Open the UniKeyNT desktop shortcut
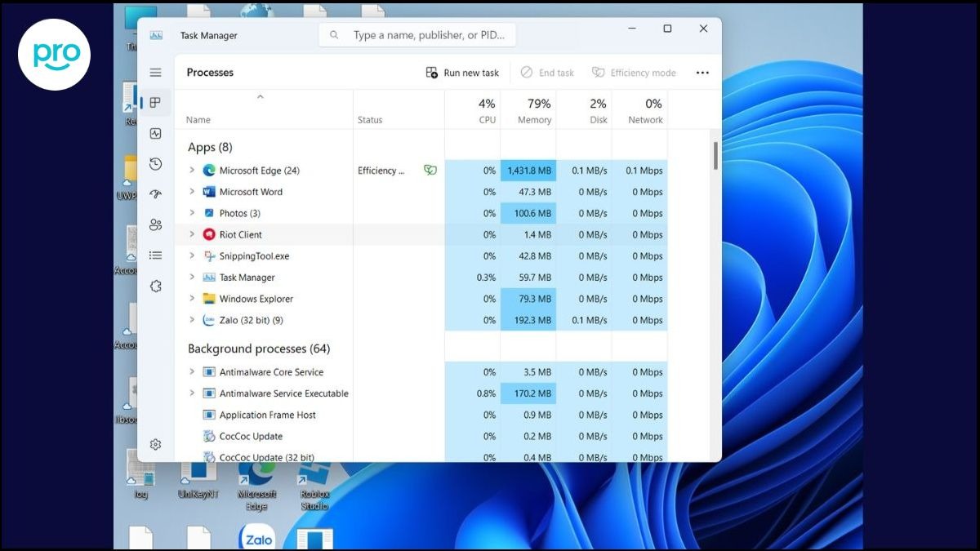Image resolution: width=980 pixels, height=551 pixels. 198,480
